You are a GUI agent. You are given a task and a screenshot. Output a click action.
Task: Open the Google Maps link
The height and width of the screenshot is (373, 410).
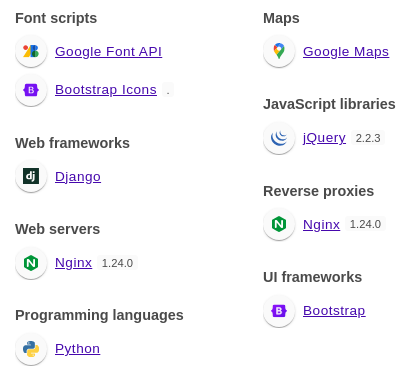click(x=346, y=52)
